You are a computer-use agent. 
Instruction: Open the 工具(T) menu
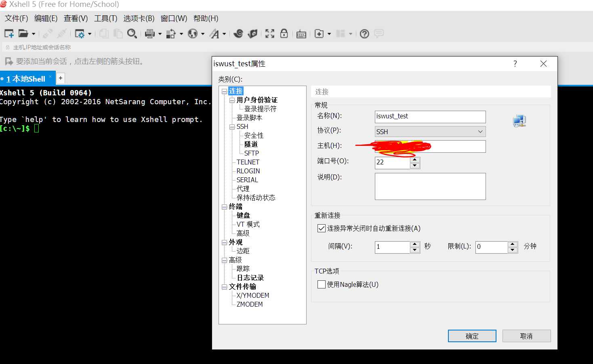[x=106, y=19]
